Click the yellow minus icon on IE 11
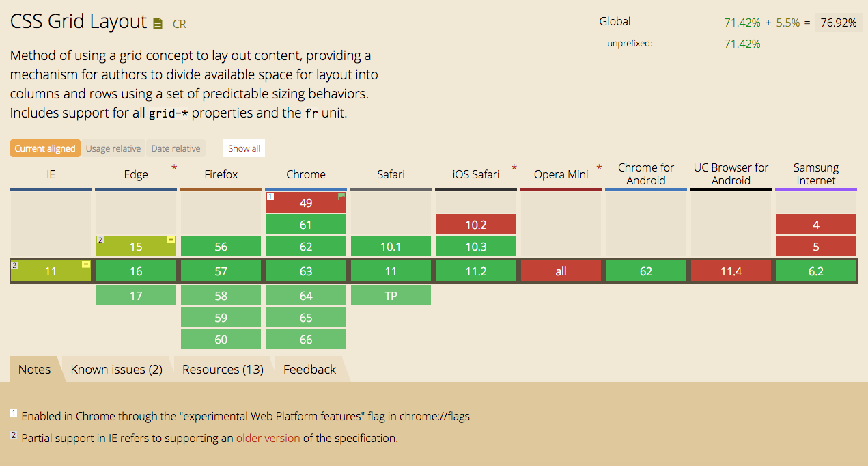 (x=86, y=264)
